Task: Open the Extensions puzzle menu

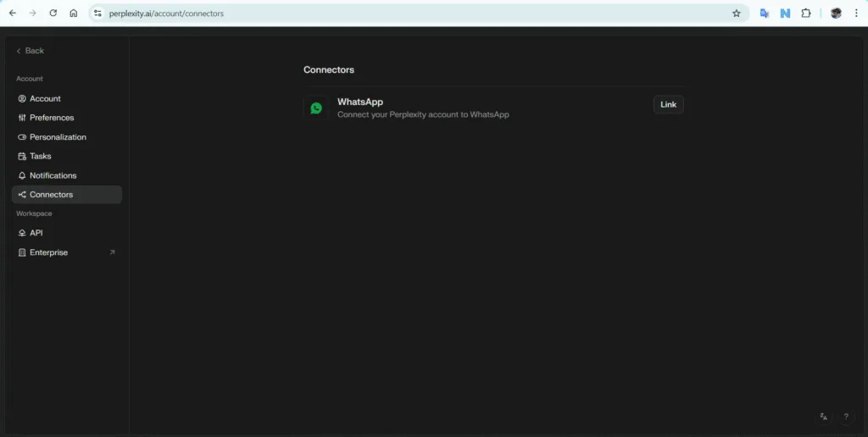Action: [806, 14]
